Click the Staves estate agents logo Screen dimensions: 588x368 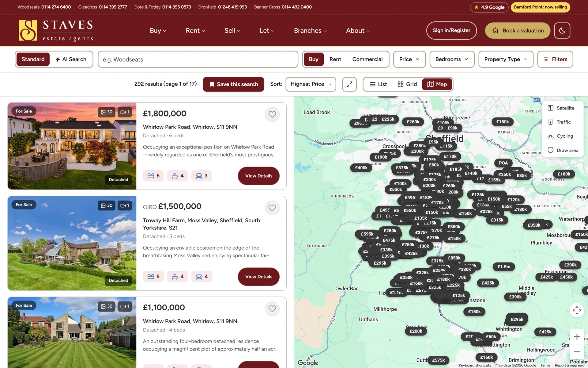(56, 30)
